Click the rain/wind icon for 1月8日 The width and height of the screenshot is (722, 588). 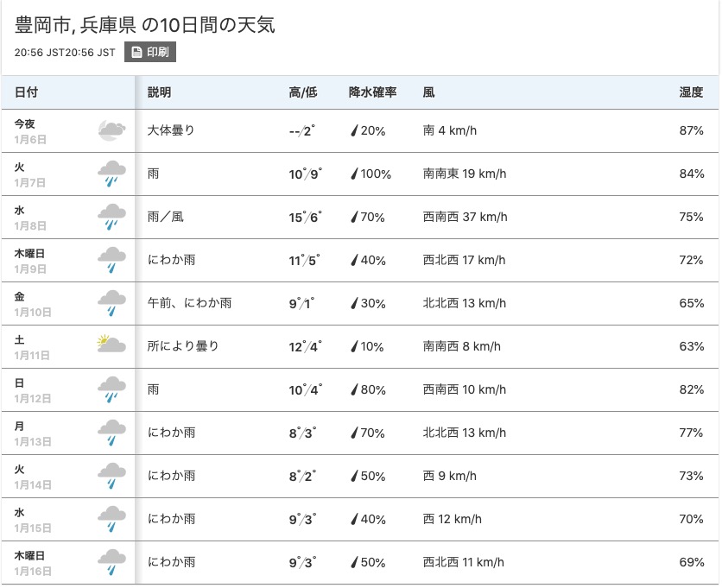tap(111, 217)
